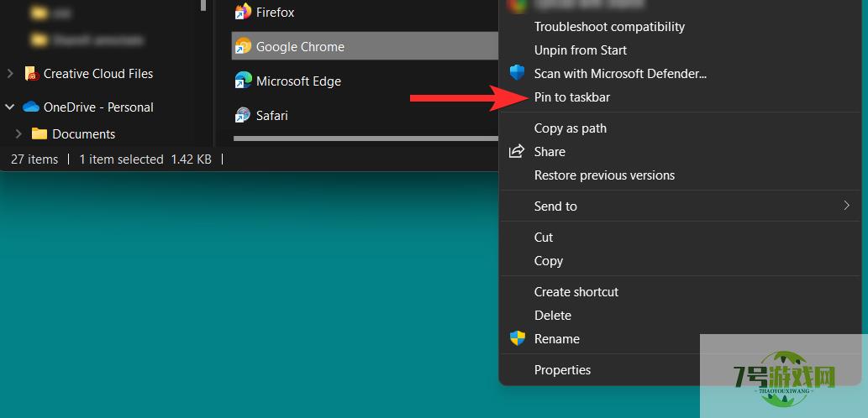The height and width of the screenshot is (418, 868).
Task: Click the Documents folder icon
Action: pos(39,133)
